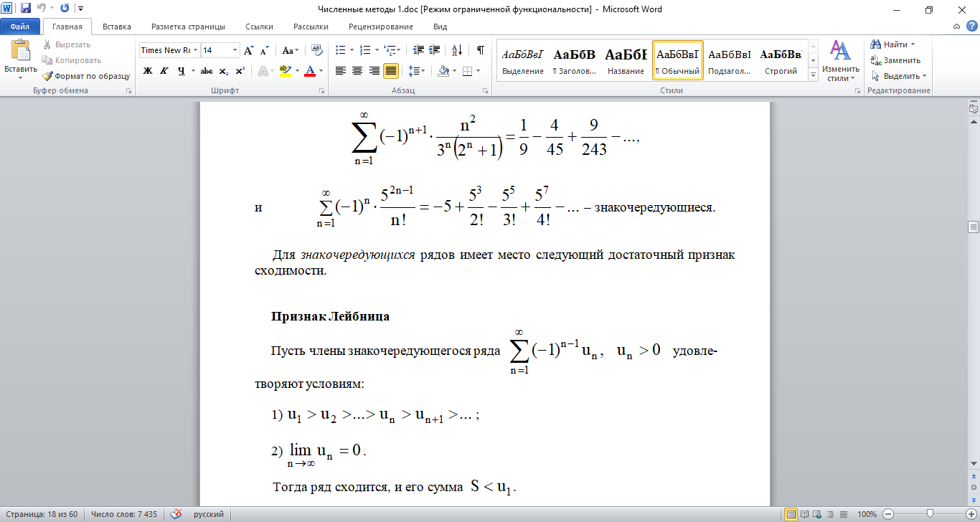Toggle subscript formatting
Screen dimensions: 980x522
[x=223, y=71]
